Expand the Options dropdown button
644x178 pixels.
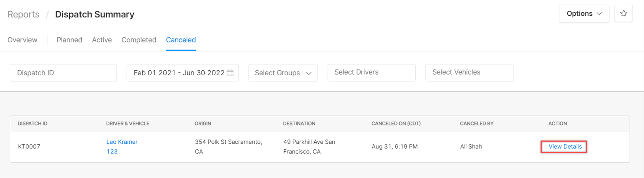pyautogui.click(x=584, y=14)
